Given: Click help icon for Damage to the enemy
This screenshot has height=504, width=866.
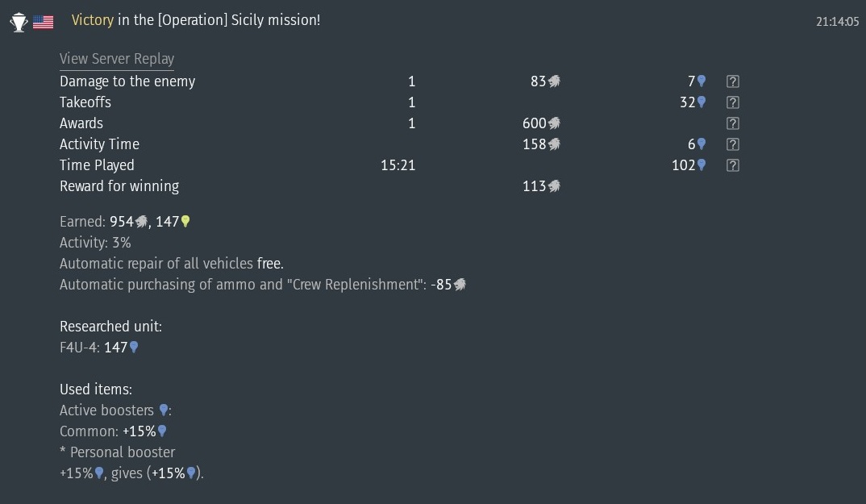Looking at the screenshot, I should point(732,81).
